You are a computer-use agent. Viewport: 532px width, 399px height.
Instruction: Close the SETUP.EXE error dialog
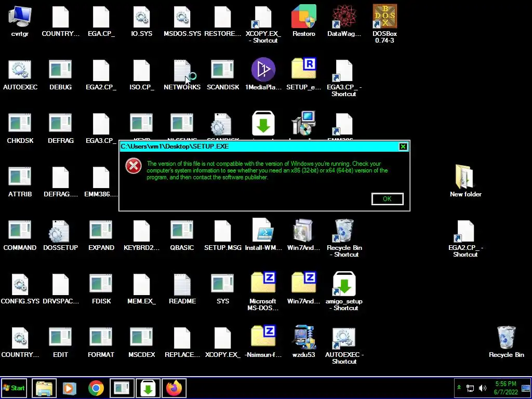403,147
